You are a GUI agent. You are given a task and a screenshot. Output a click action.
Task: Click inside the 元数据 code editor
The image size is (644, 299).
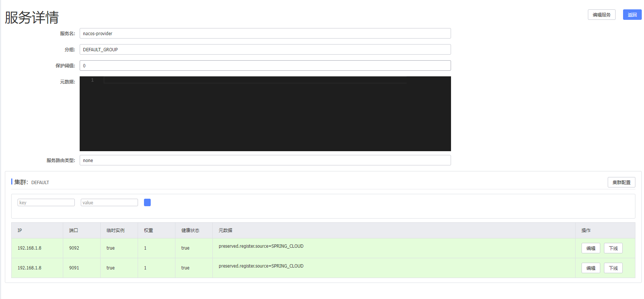[x=265, y=114]
